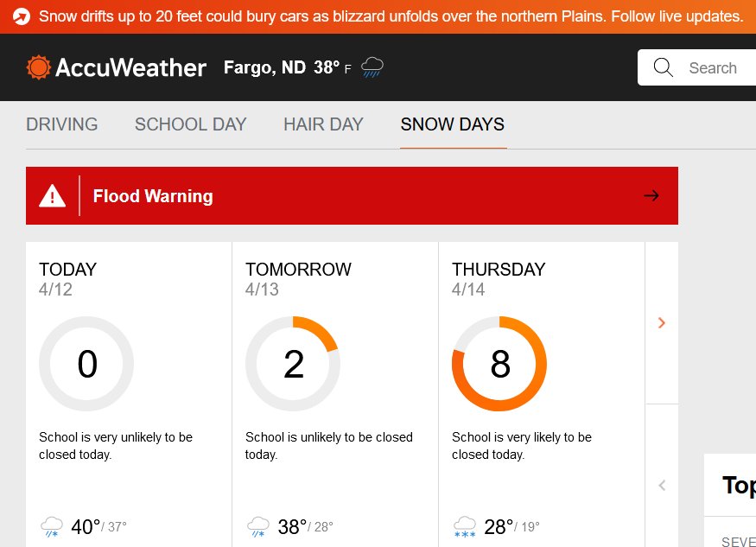Viewport: 756px width, 547px height.
Task: Click the breaking news arrow icon in banner
Action: coord(22,16)
